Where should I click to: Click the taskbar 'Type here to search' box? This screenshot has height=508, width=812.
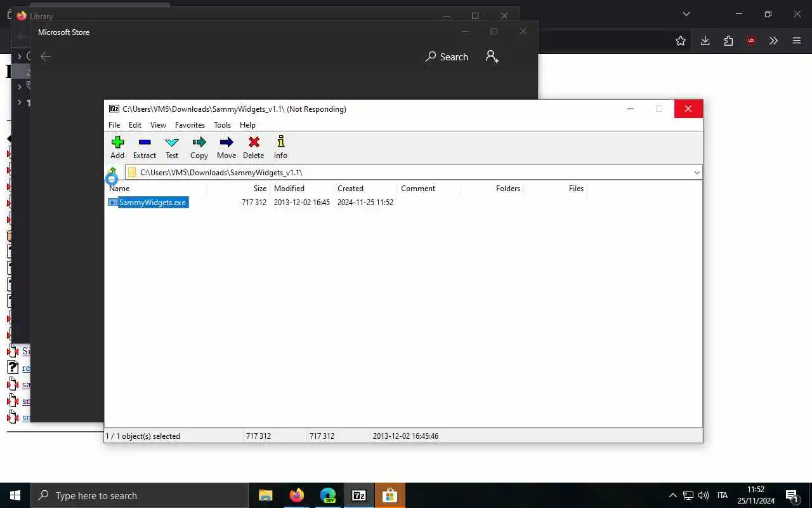[x=140, y=495]
